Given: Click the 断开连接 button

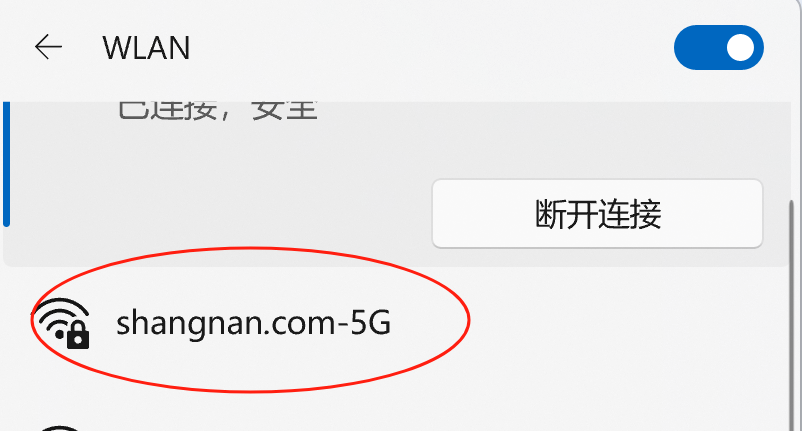Looking at the screenshot, I should click(597, 214).
